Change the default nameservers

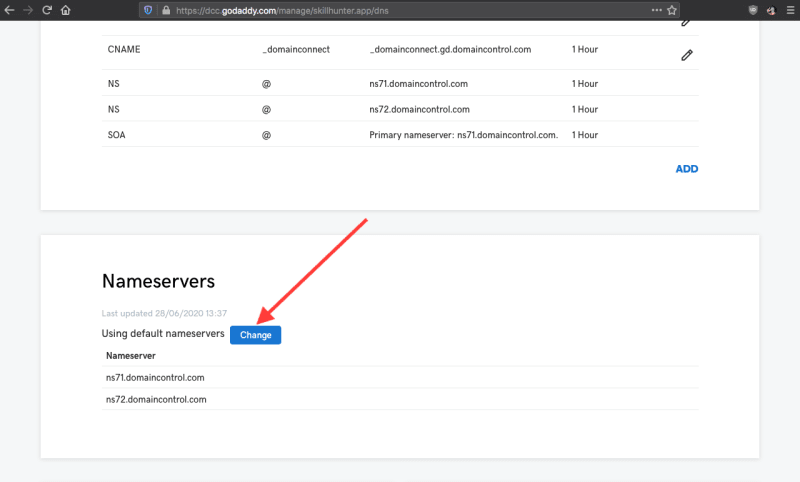[x=256, y=335]
